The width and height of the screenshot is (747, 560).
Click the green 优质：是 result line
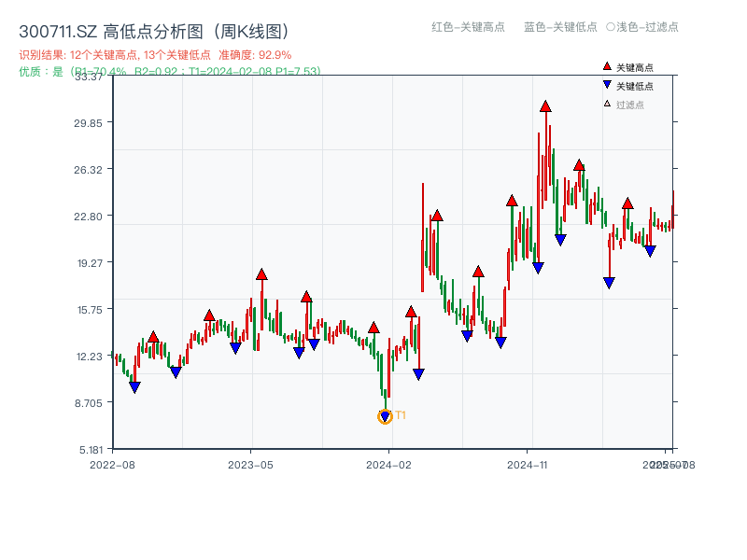click(x=170, y=72)
